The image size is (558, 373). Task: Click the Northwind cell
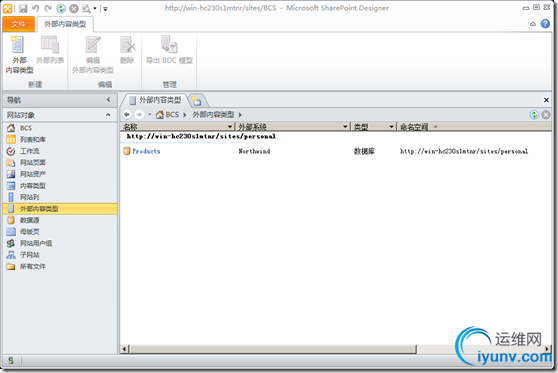tap(254, 151)
